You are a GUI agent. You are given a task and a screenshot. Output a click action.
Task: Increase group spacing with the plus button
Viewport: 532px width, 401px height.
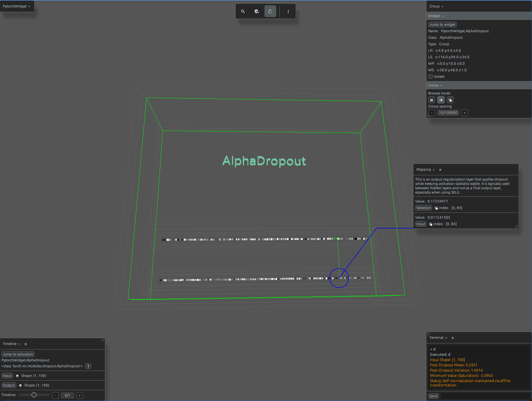(x=464, y=113)
